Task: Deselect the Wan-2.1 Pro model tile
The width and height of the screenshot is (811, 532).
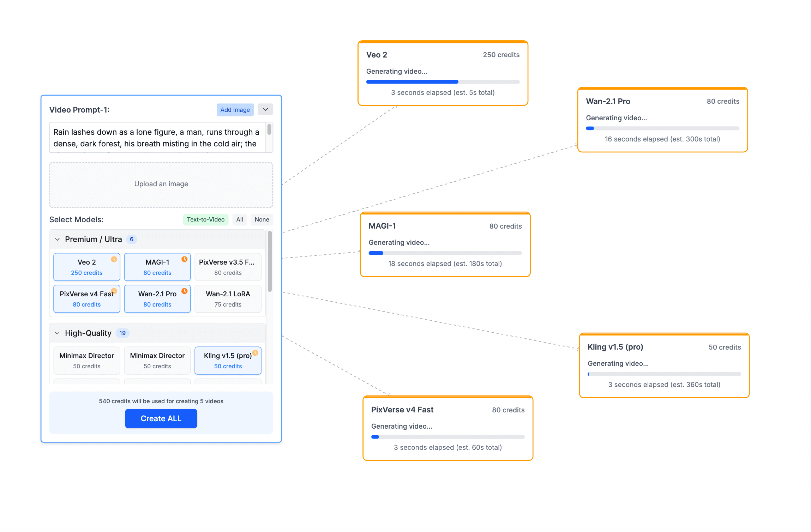Action: (x=157, y=299)
